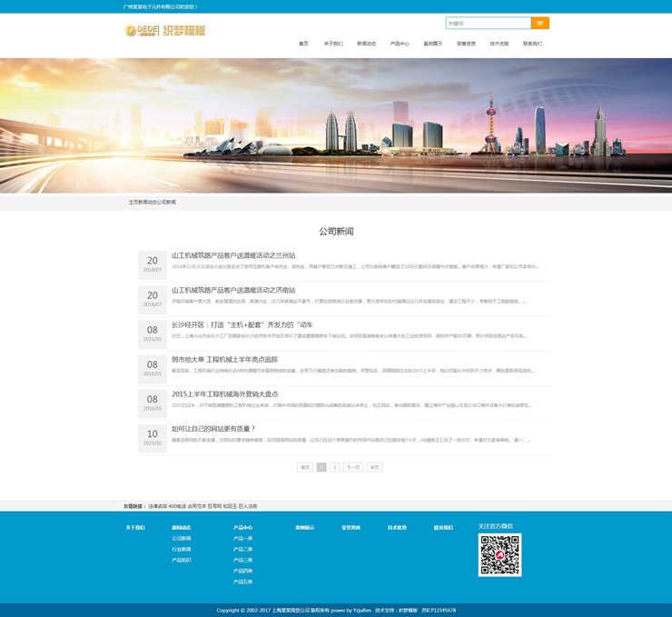Open article 山工机械筑路产品客户送温暖活动之兰州站

tap(233, 255)
